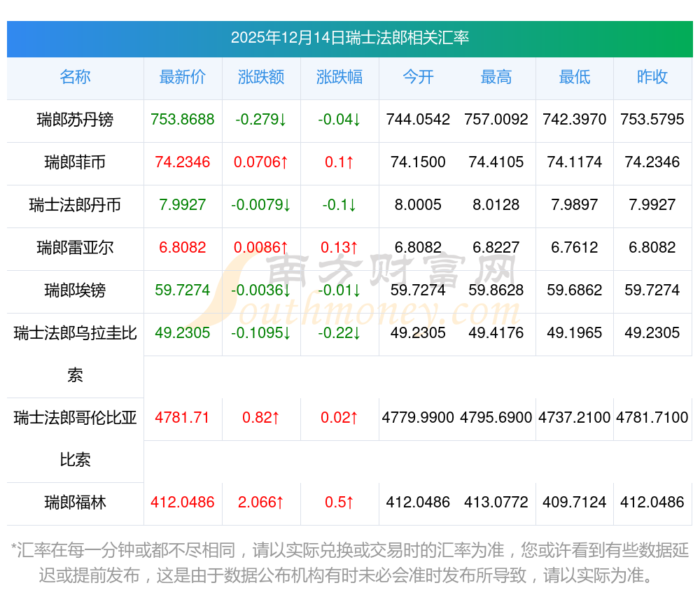Click the 最高 column header
The height and width of the screenshot is (597, 700).
tap(496, 78)
